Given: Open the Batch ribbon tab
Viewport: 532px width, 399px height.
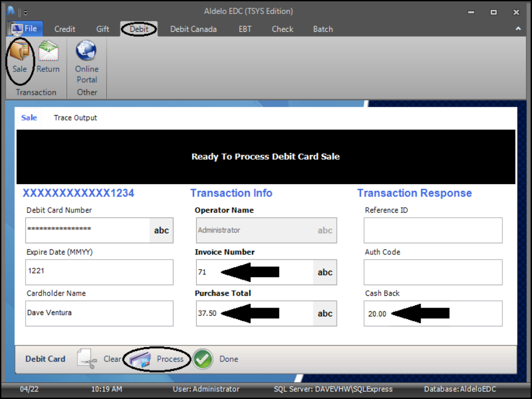Looking at the screenshot, I should (323, 29).
